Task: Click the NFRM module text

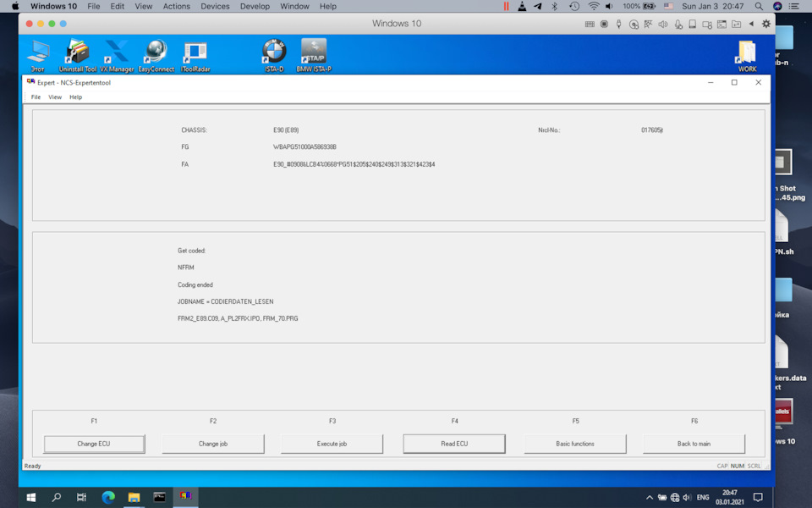Action: click(186, 268)
